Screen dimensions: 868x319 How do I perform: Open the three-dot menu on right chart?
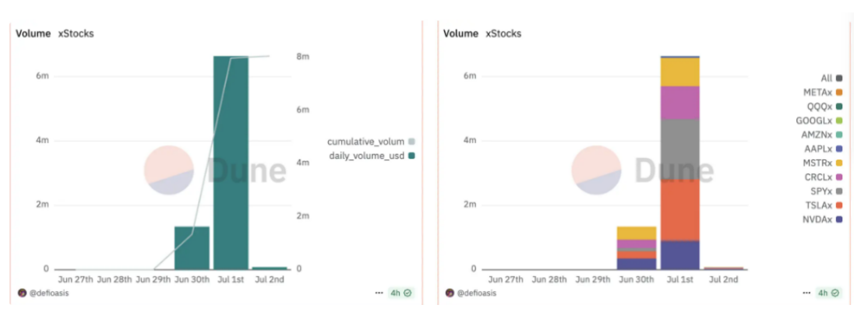pos(808,293)
